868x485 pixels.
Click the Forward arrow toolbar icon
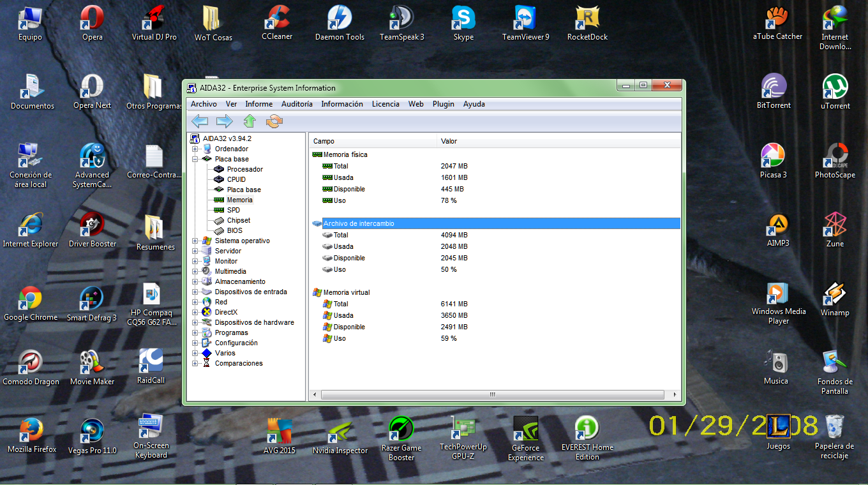[224, 121]
